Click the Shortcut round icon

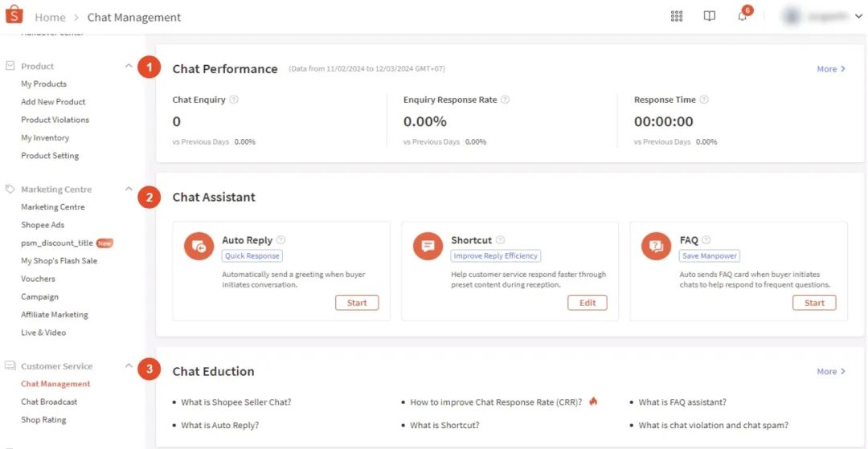click(428, 247)
